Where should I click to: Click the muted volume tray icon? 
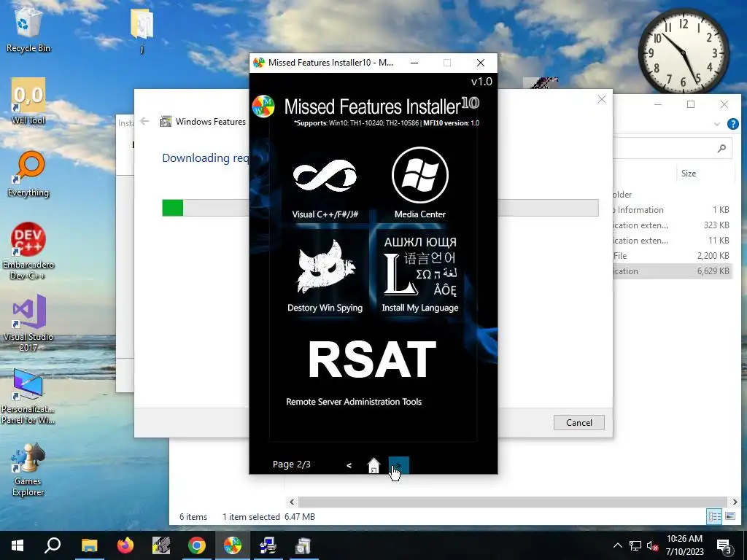coord(652,545)
